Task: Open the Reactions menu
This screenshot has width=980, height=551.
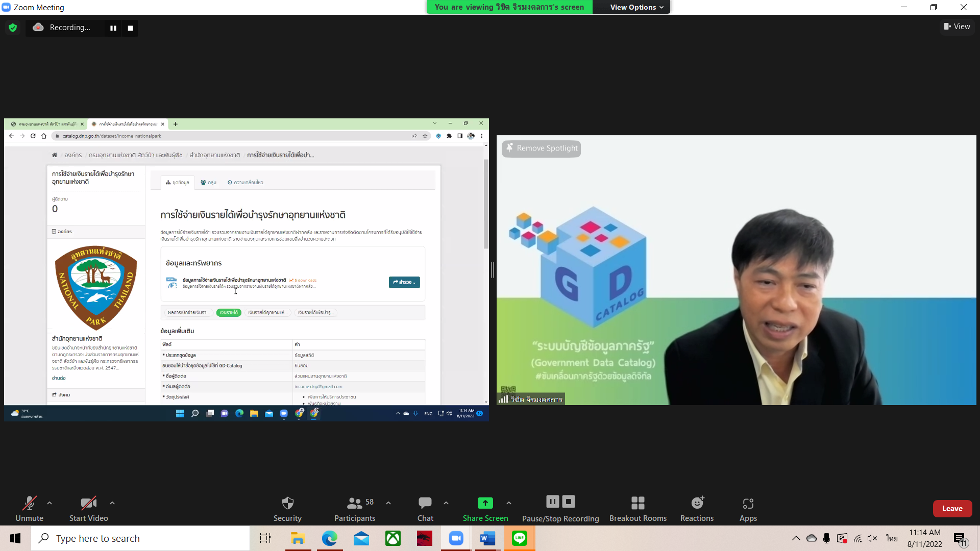Action: click(697, 503)
